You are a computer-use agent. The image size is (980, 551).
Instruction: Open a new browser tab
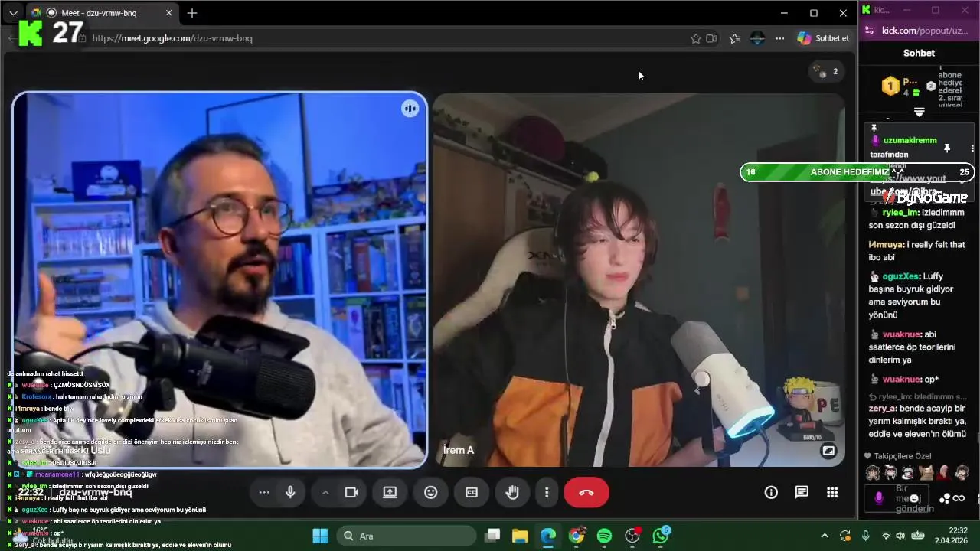[192, 13]
